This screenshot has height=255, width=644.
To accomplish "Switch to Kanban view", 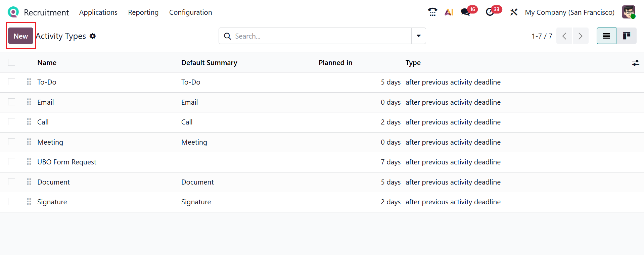I will click(626, 36).
